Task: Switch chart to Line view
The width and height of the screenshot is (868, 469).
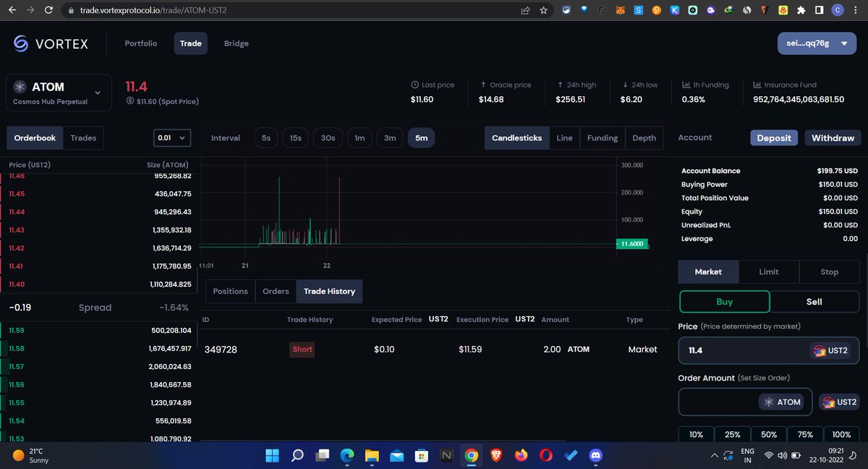Action: 564,138
